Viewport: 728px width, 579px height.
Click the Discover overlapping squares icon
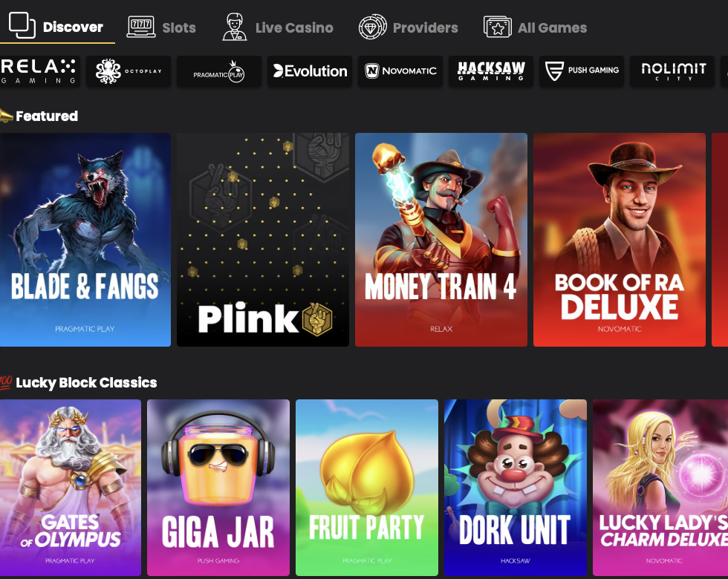[22, 25]
